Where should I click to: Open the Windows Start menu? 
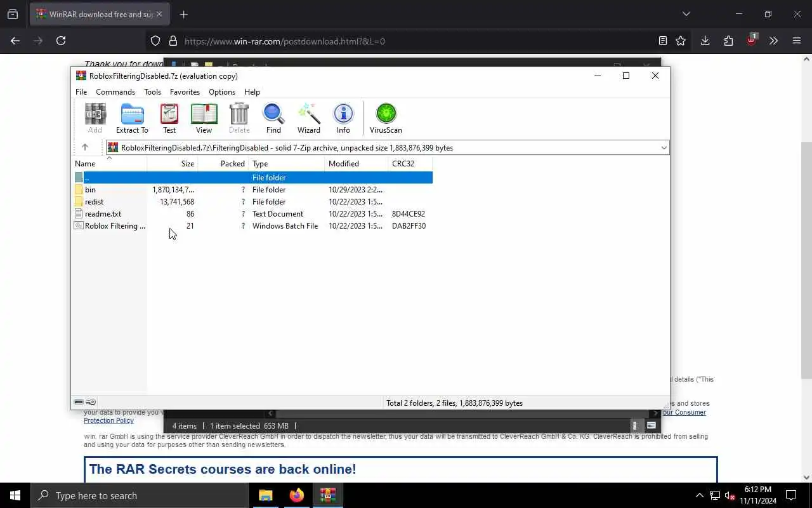(15, 495)
